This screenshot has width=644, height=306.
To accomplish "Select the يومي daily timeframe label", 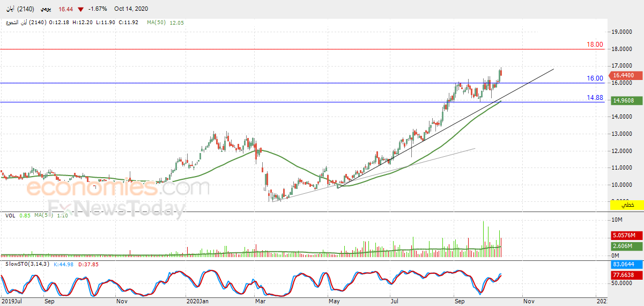I will (x=46, y=9).
